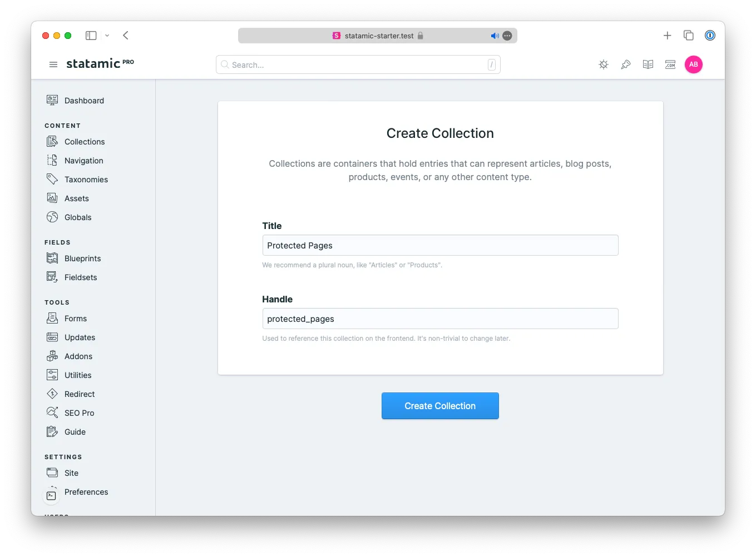Expand the sidebar toggle dropdown chevron

click(x=107, y=36)
